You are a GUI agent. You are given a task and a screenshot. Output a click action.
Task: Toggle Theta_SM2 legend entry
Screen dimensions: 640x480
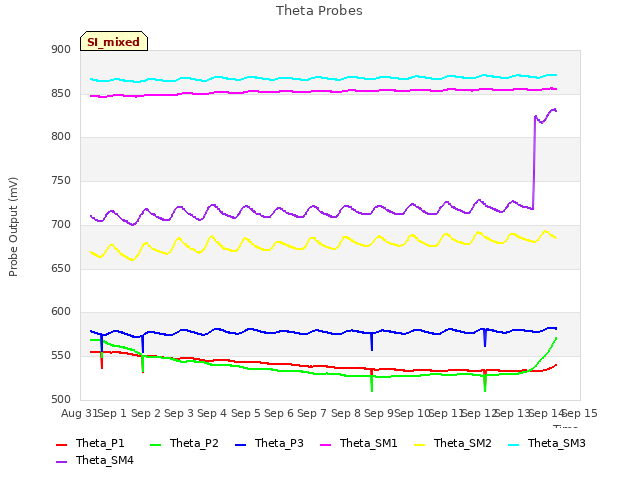tap(453, 443)
